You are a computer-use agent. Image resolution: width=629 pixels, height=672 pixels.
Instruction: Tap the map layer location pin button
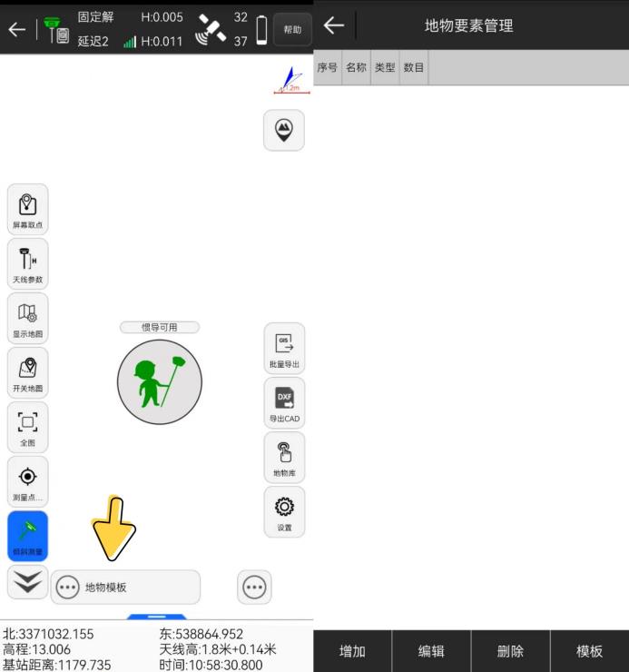284,131
